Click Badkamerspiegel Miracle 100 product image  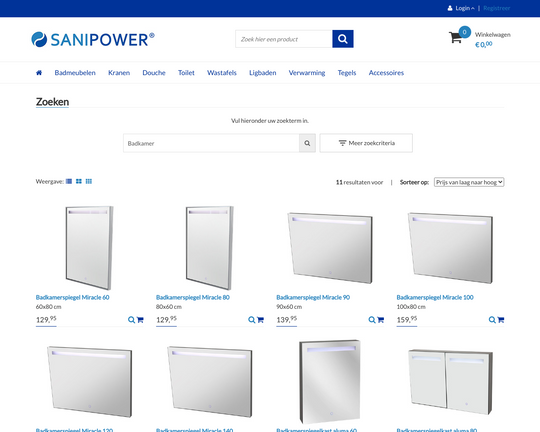coord(450,248)
